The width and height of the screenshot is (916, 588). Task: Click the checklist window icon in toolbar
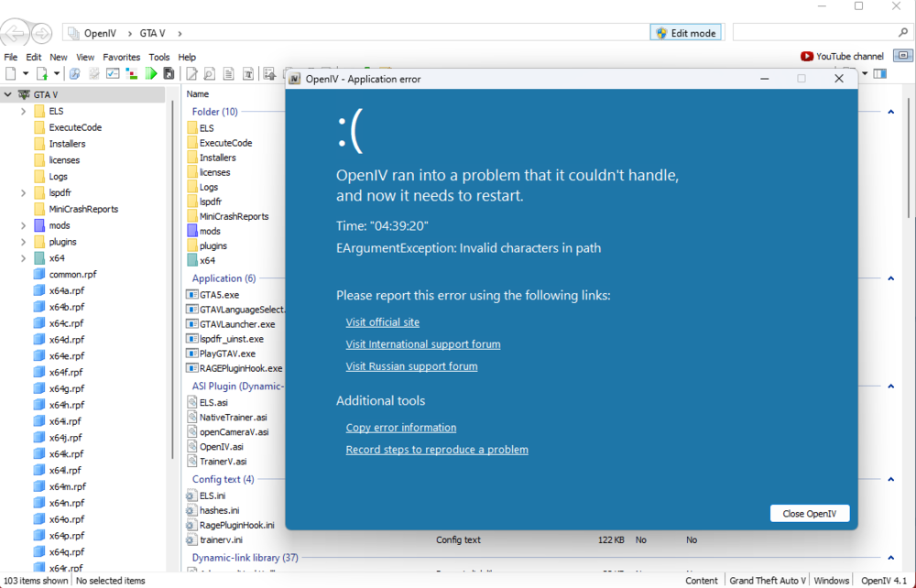click(x=113, y=73)
